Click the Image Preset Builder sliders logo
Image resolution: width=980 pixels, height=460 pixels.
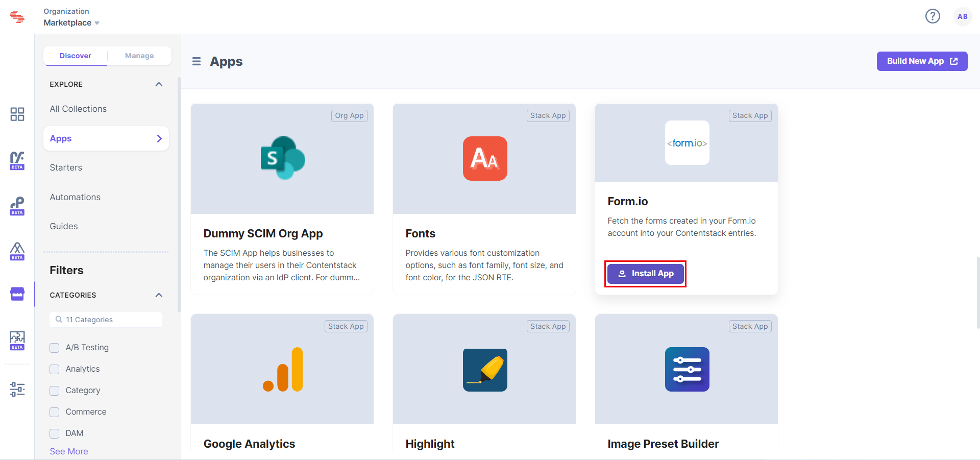[687, 370]
